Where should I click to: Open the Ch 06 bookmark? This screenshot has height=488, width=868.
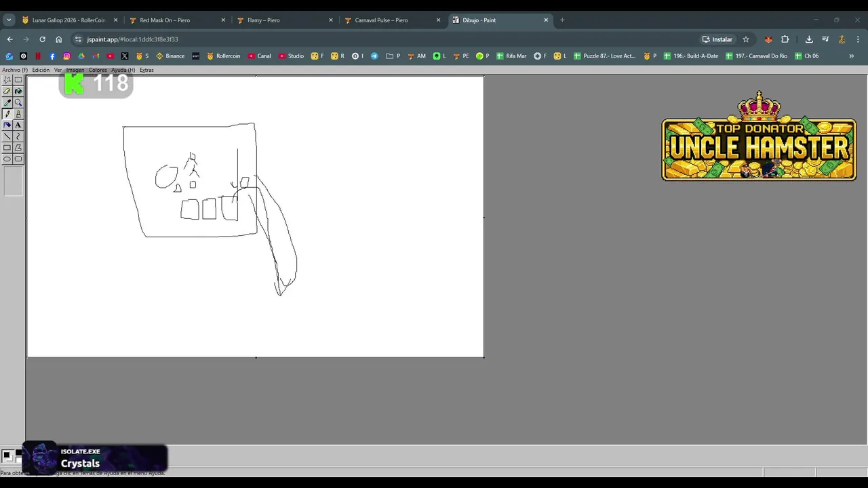(x=806, y=56)
